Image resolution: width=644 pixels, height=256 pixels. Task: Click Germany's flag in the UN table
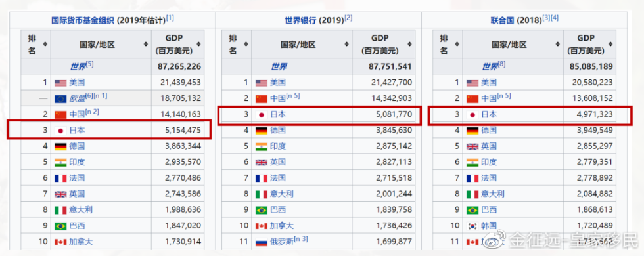(x=472, y=131)
